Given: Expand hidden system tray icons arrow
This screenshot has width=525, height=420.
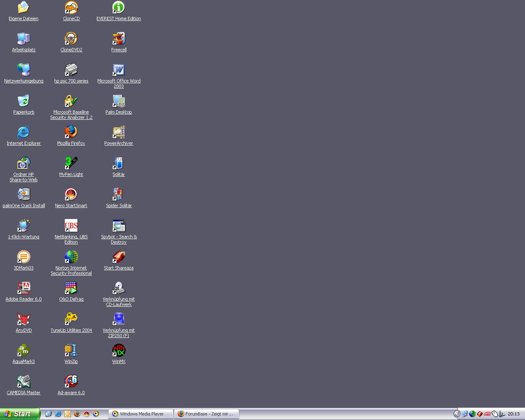Looking at the screenshot, I should tap(457, 414).
